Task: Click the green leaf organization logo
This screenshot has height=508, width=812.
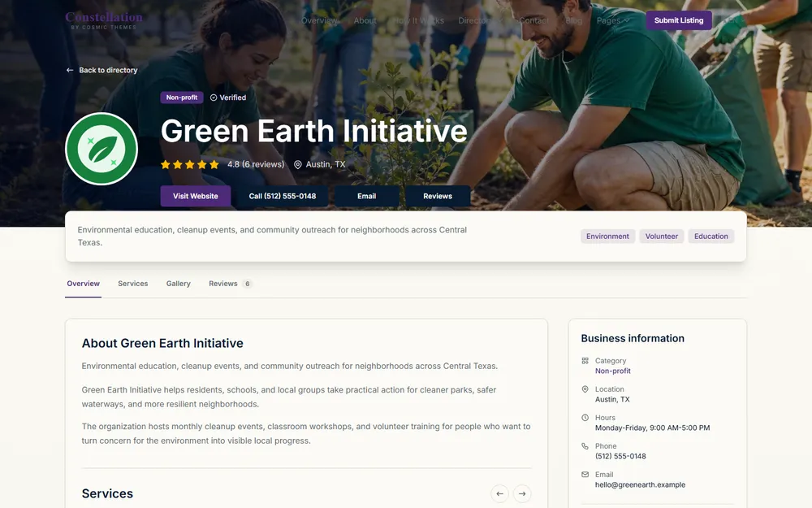Action: 101,149
